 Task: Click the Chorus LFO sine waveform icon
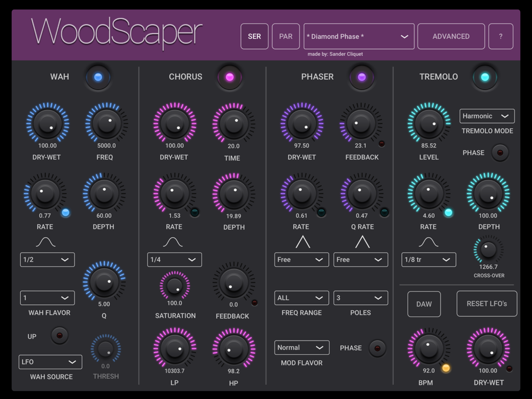173,242
